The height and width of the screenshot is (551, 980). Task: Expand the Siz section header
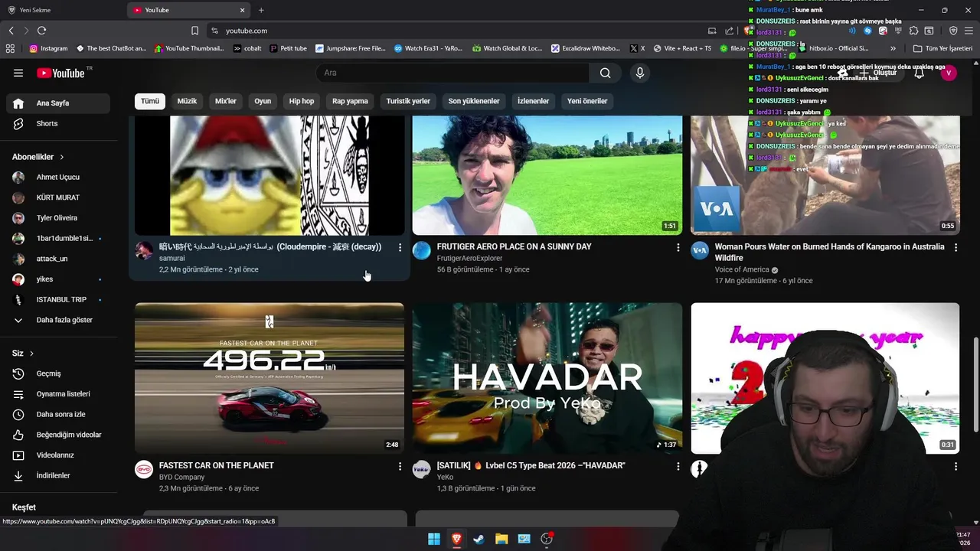[23, 354]
